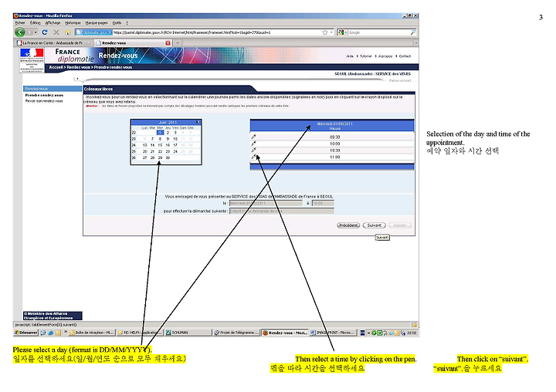The height and width of the screenshot is (392, 556).
Task: Switch to the La France en Corée tab
Action: 53,43
